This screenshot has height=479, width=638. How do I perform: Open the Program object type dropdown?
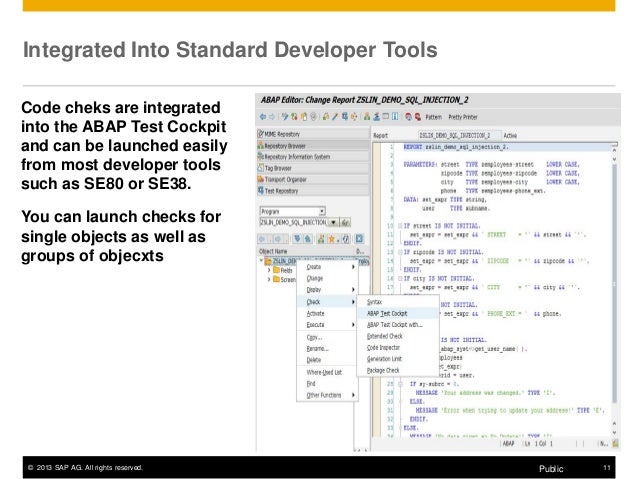click(x=322, y=211)
